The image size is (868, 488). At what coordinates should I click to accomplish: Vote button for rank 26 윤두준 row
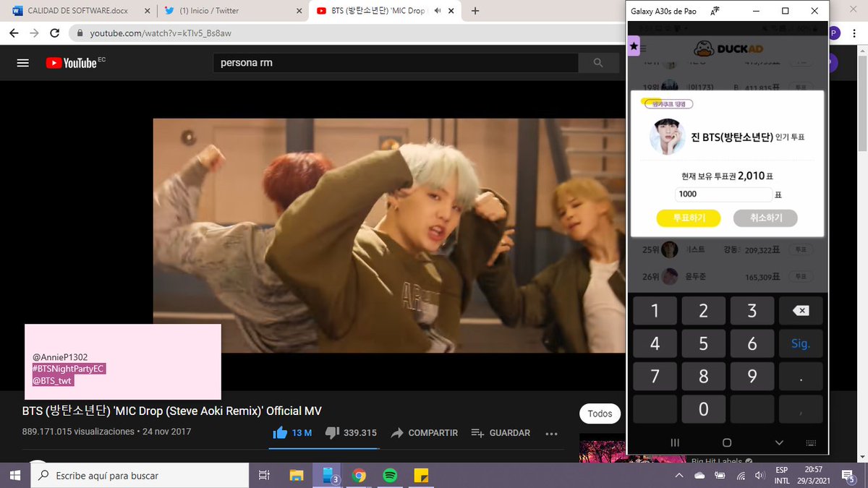pyautogui.click(x=800, y=275)
